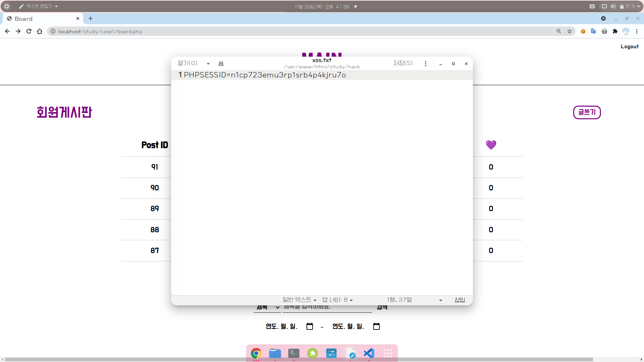Open the start date calendar picker
644x362 pixels.
tap(310, 326)
